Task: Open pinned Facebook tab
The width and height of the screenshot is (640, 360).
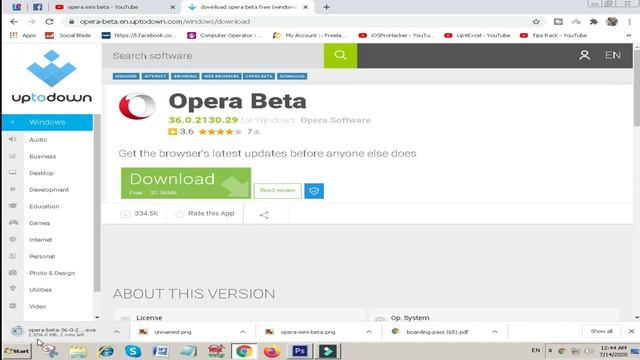Action: (x=38, y=7)
